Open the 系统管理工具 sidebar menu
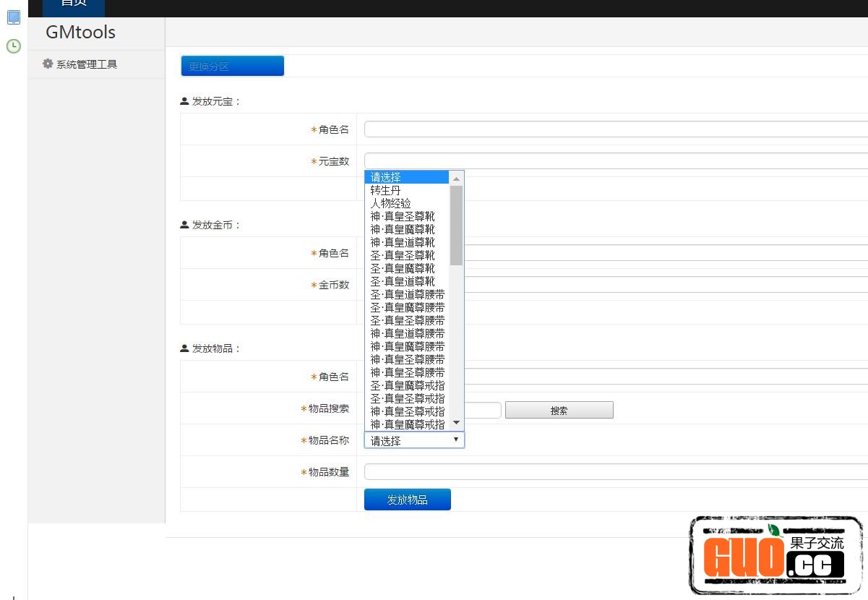The image size is (868, 600). pyautogui.click(x=87, y=64)
